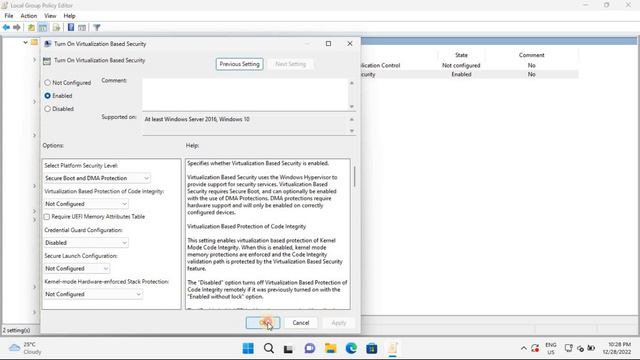Launch Microsoft Edge from the taskbar
The image size is (640, 360).
(351, 348)
